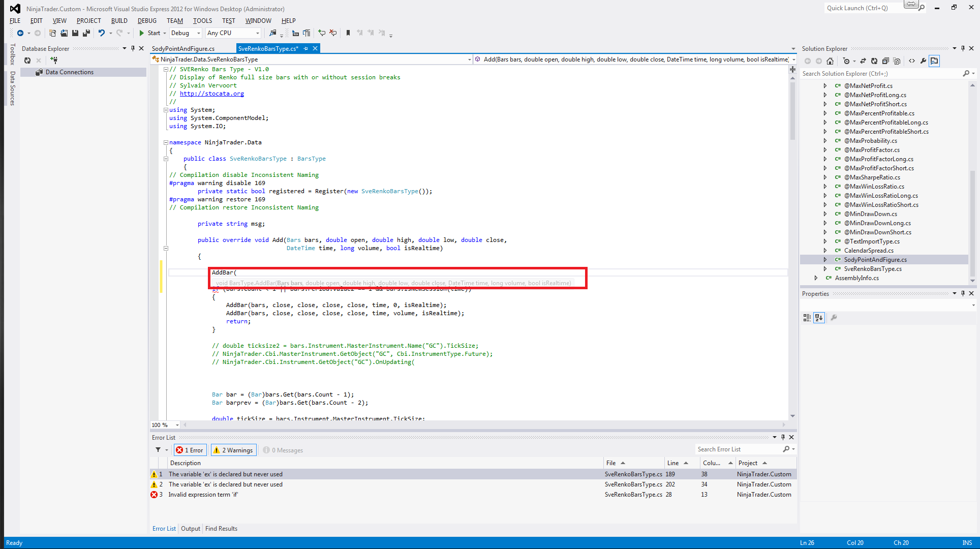Sort Error List by Description column
This screenshot has height=549, width=980.
tap(385, 463)
